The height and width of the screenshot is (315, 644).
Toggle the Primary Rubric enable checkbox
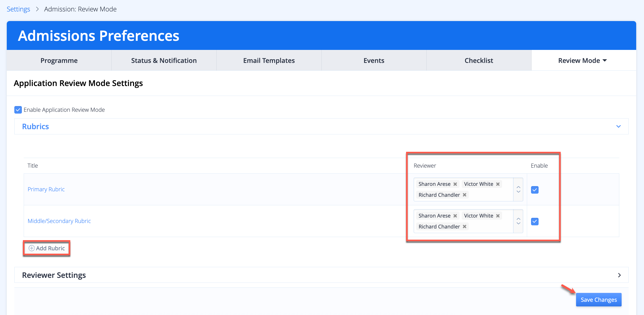tap(535, 190)
